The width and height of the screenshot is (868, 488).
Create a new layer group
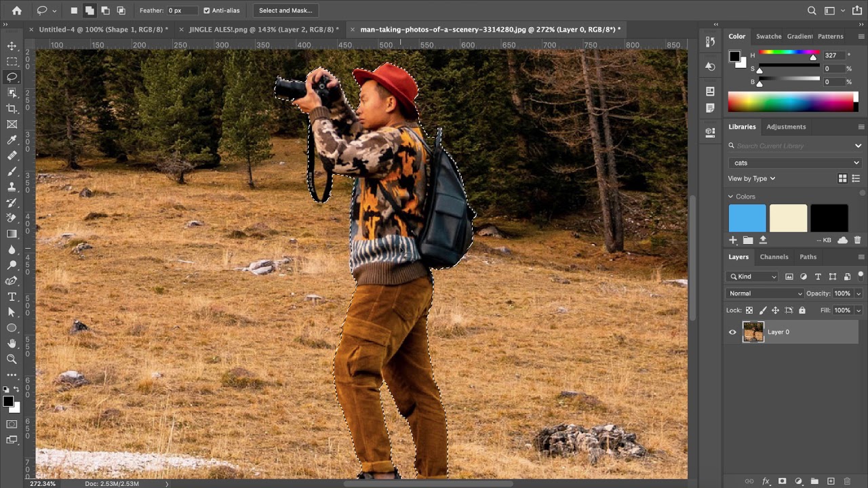(x=814, y=481)
